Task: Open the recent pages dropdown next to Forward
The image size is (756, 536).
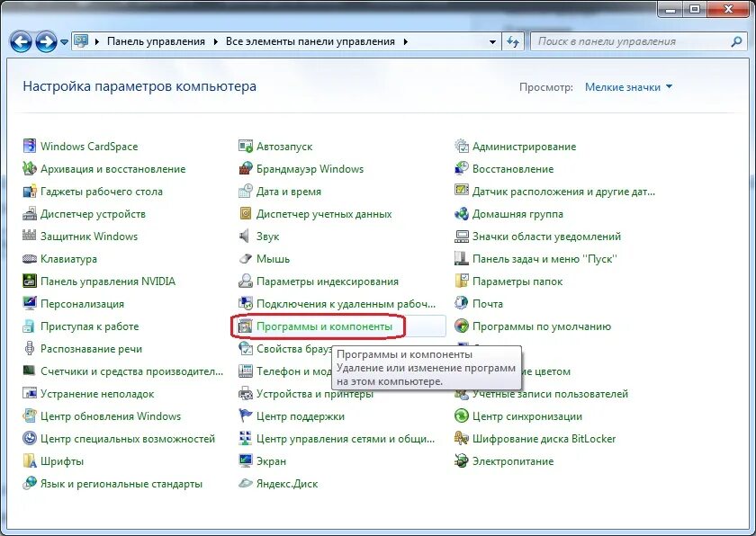Action: 64,42
